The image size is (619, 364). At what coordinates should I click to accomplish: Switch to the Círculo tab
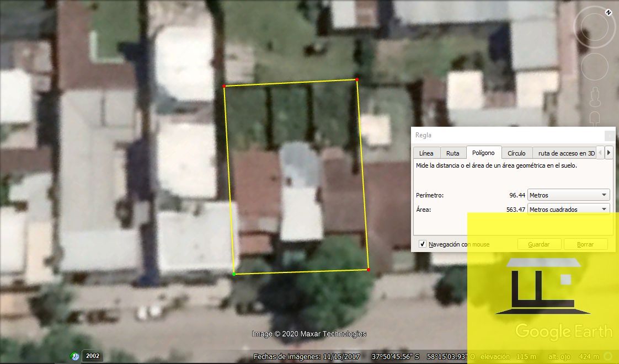pyautogui.click(x=516, y=153)
